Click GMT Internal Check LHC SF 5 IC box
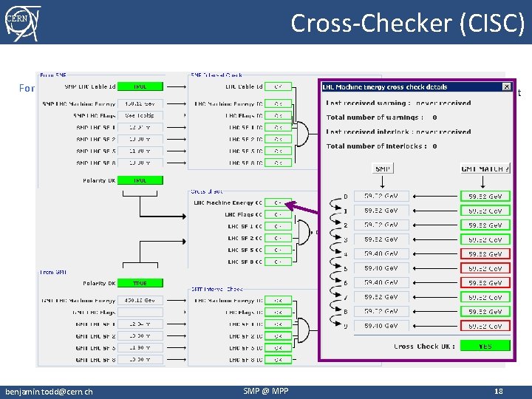 pos(278,348)
